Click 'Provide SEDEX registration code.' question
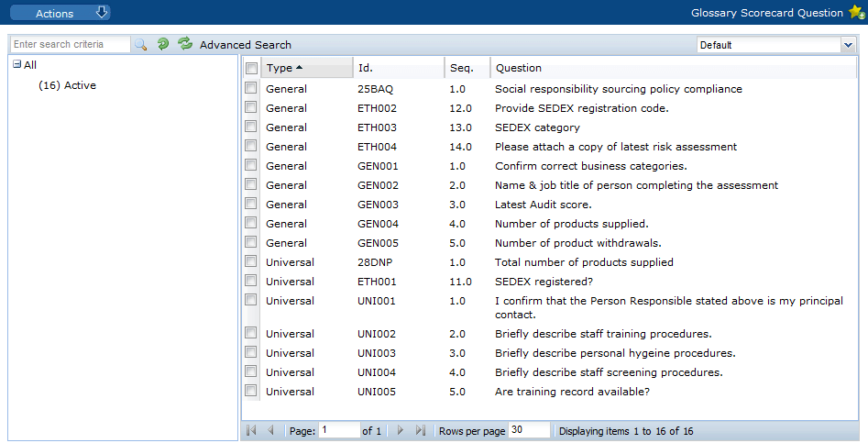Viewport: 868px width, 443px height. coord(582,108)
